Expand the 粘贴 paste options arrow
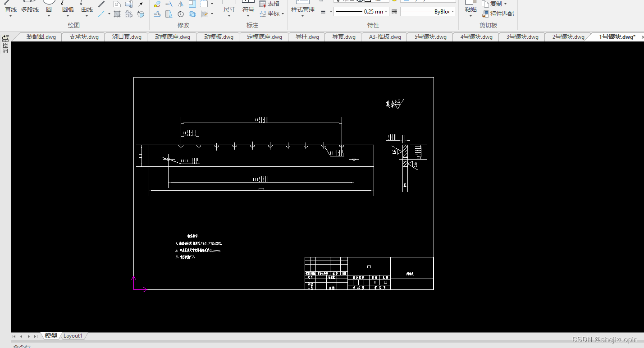644x348 pixels. tap(470, 16)
